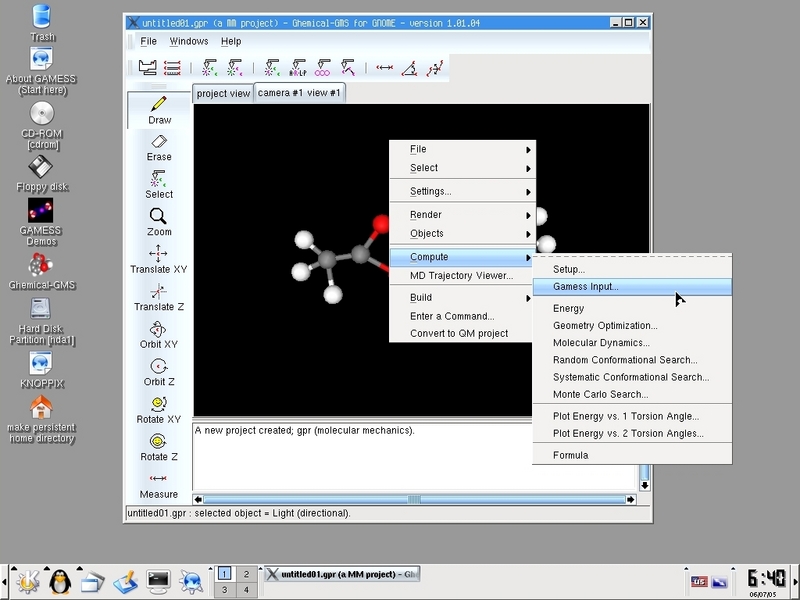Activate the Measure tool
800x600 pixels.
click(159, 484)
